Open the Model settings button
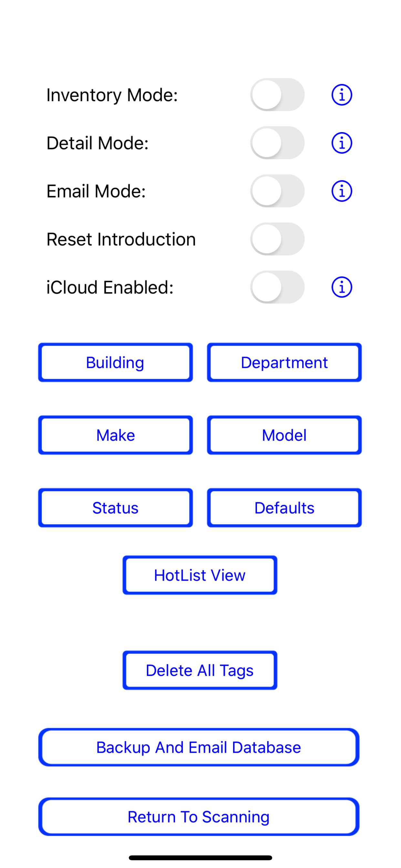 click(284, 435)
